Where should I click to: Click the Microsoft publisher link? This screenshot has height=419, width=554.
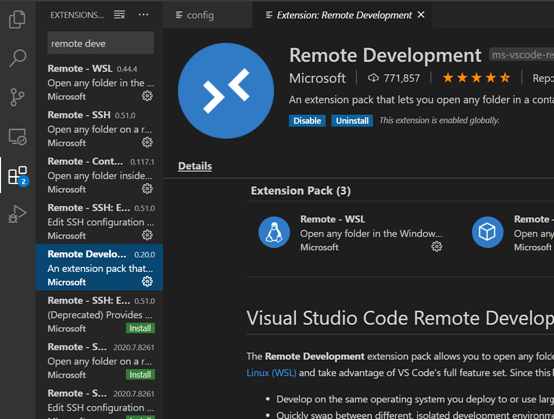tap(317, 78)
